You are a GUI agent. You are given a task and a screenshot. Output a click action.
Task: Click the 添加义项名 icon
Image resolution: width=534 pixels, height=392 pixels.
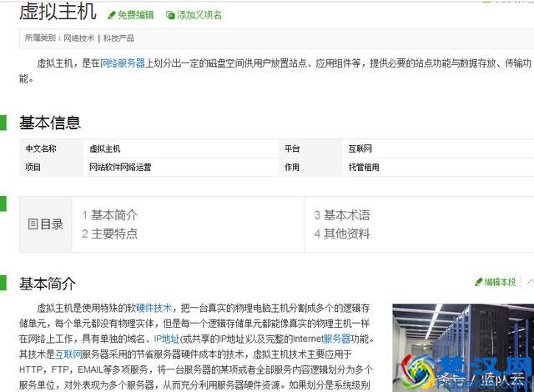click(170, 15)
